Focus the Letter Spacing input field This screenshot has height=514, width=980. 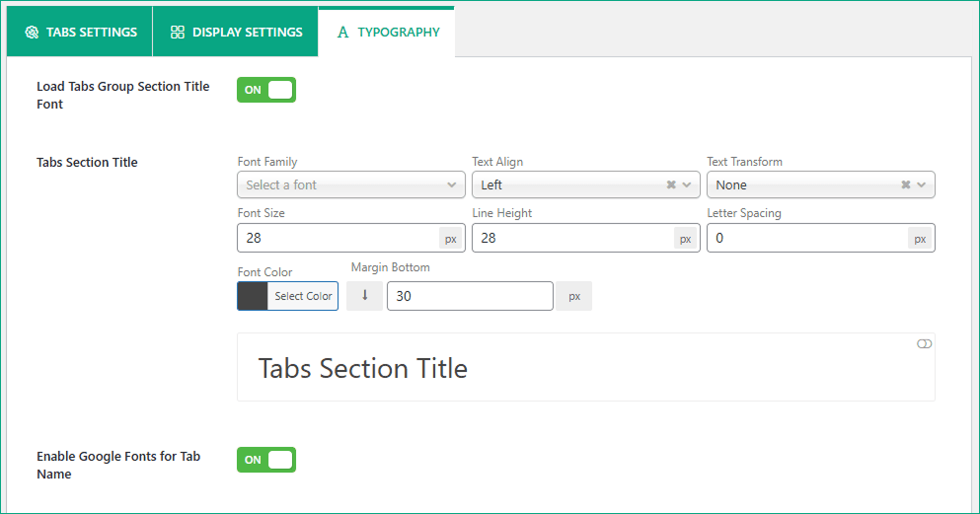[x=806, y=239]
